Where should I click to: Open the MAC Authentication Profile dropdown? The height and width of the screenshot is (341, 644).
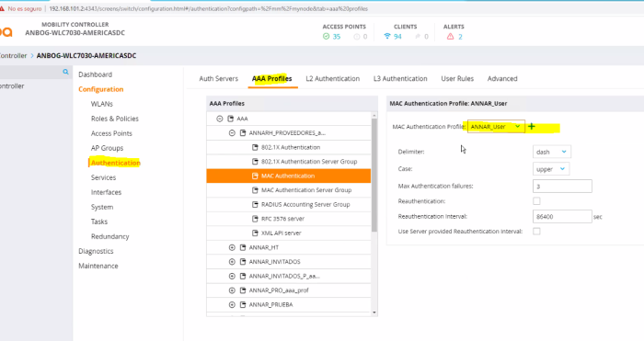coord(496,127)
